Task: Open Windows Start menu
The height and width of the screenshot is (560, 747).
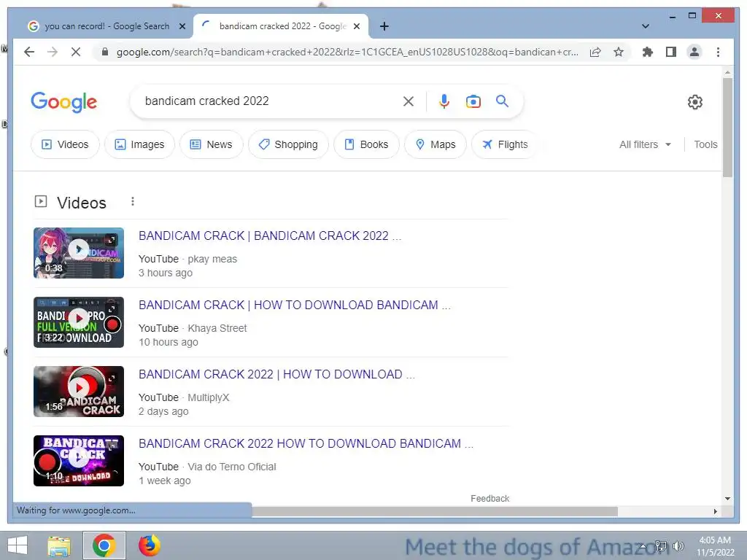Action: click(18, 545)
